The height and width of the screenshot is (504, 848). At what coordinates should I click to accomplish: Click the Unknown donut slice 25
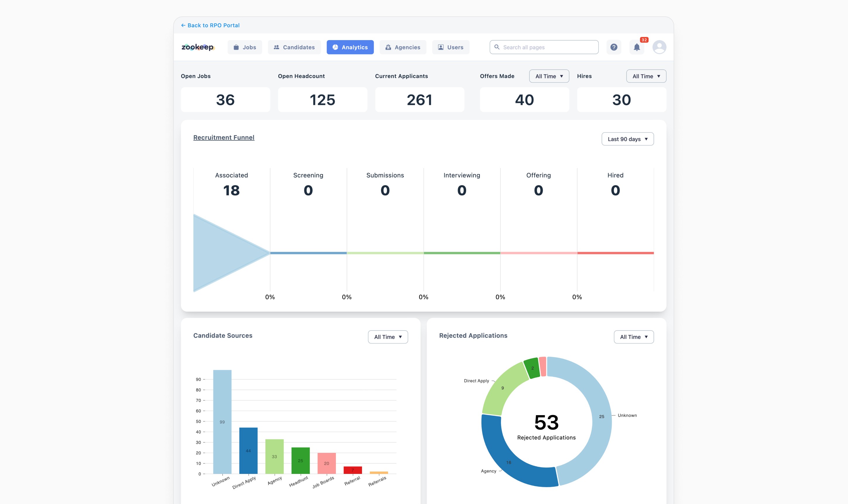(602, 416)
